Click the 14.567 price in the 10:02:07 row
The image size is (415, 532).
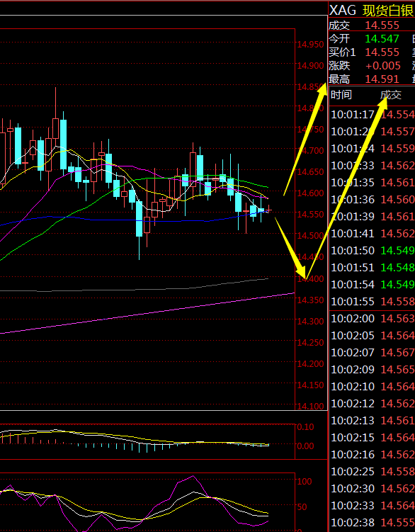[x=397, y=352]
